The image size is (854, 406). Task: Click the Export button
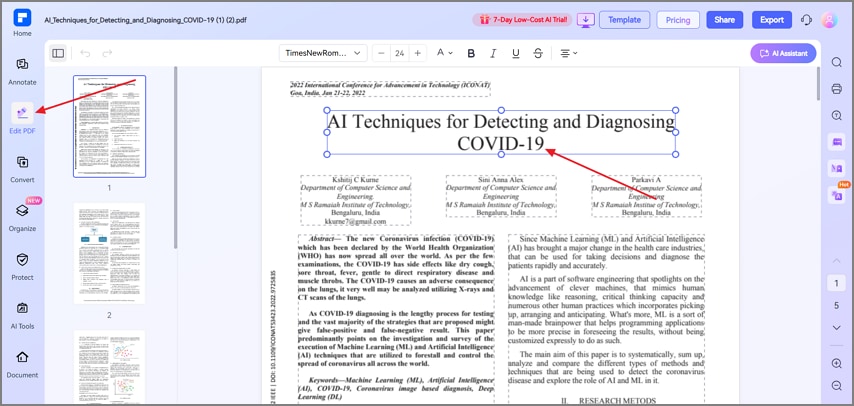coord(772,20)
